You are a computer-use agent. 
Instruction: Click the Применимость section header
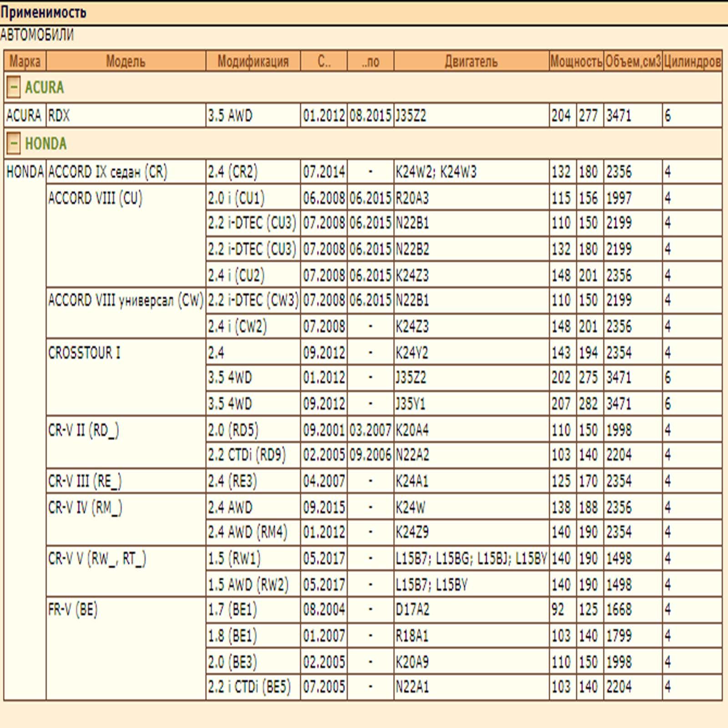coord(43,12)
